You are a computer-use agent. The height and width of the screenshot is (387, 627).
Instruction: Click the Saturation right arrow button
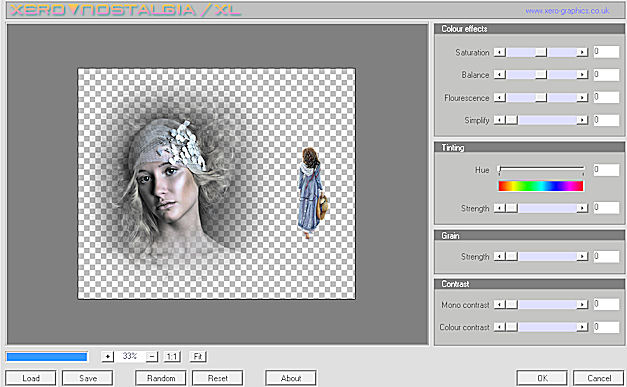[582, 52]
